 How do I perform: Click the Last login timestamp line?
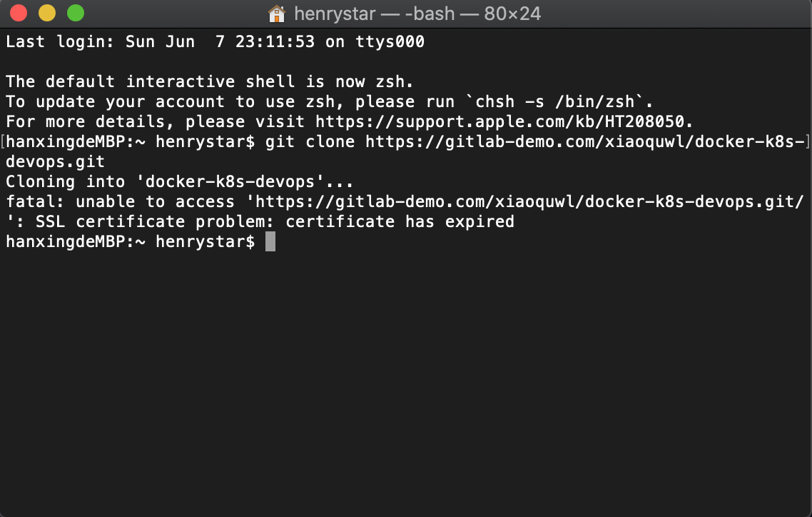tap(214, 41)
